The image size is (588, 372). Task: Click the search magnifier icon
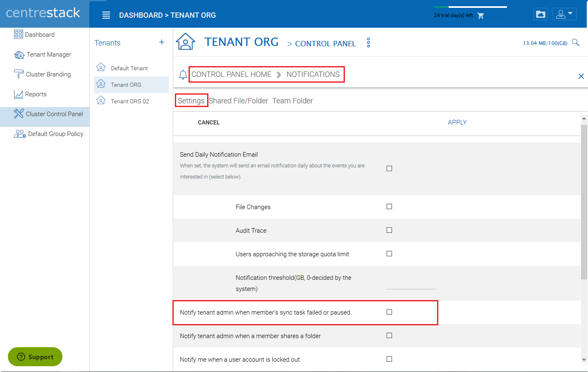pos(575,42)
